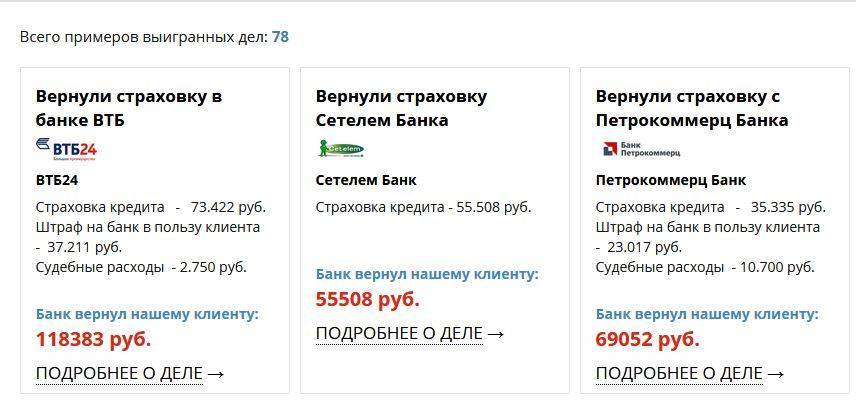Click the "Судебные расходы - 2.750 руб." line
The height and width of the screenshot is (404, 856).
coord(140,267)
